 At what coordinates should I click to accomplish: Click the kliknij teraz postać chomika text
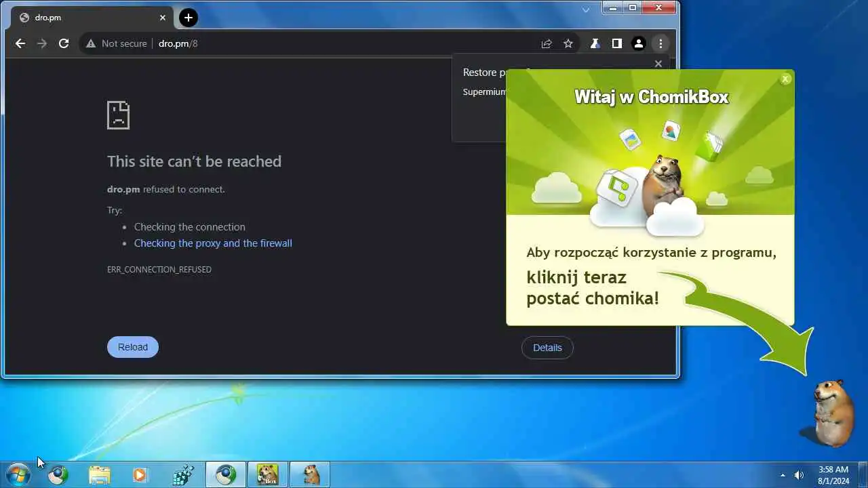tap(593, 288)
